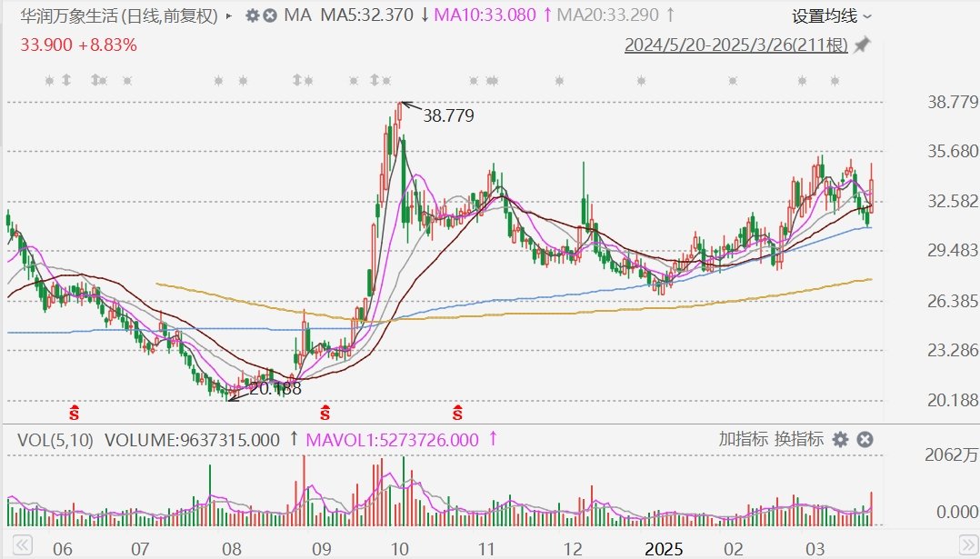Click the 38.779 peak price label

[x=448, y=115]
